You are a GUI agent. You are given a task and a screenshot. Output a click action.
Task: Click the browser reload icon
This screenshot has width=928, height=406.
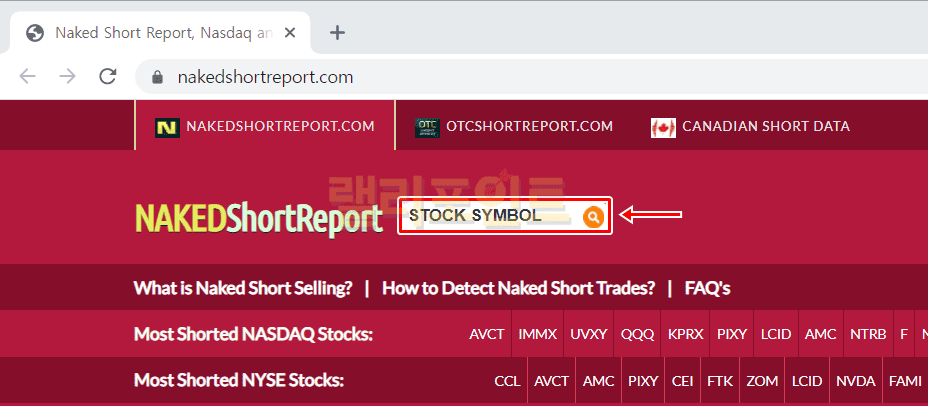pos(107,77)
